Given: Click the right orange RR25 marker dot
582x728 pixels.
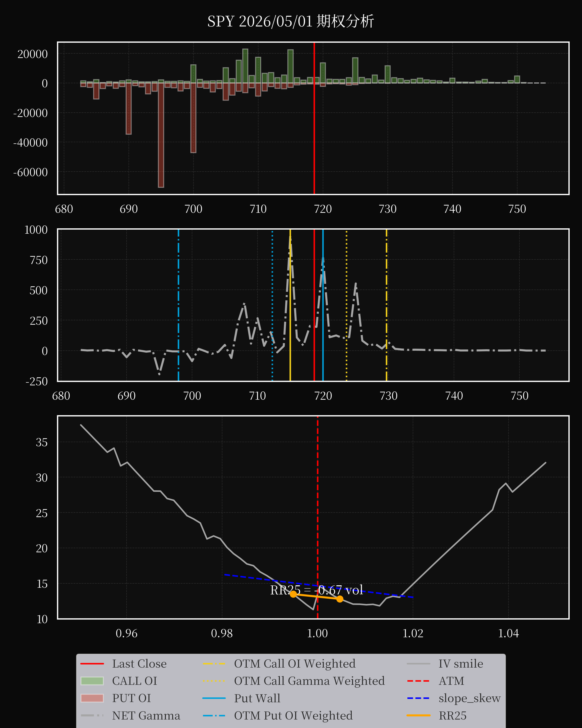Looking at the screenshot, I should [x=340, y=599].
